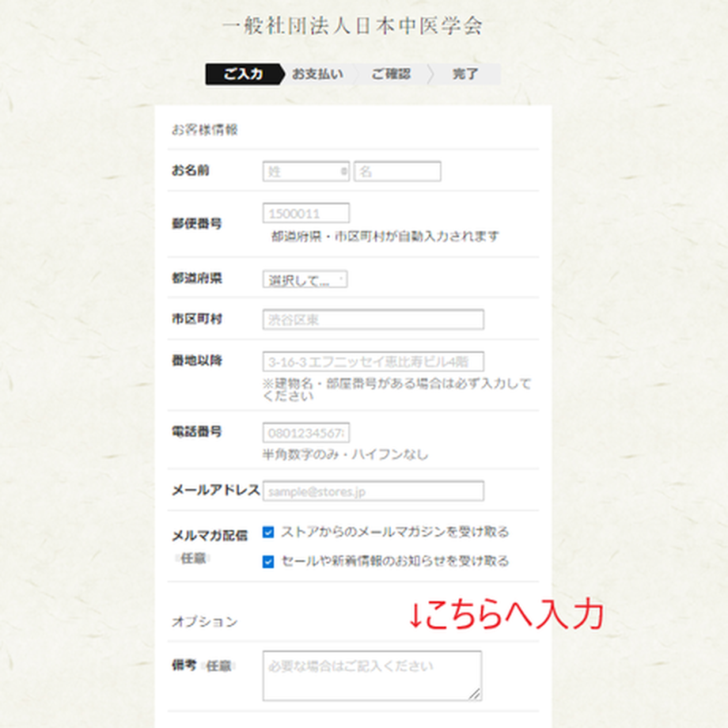The image size is (728, 728).
Task: Click the お客様情報 heading text
Action: coord(205,130)
